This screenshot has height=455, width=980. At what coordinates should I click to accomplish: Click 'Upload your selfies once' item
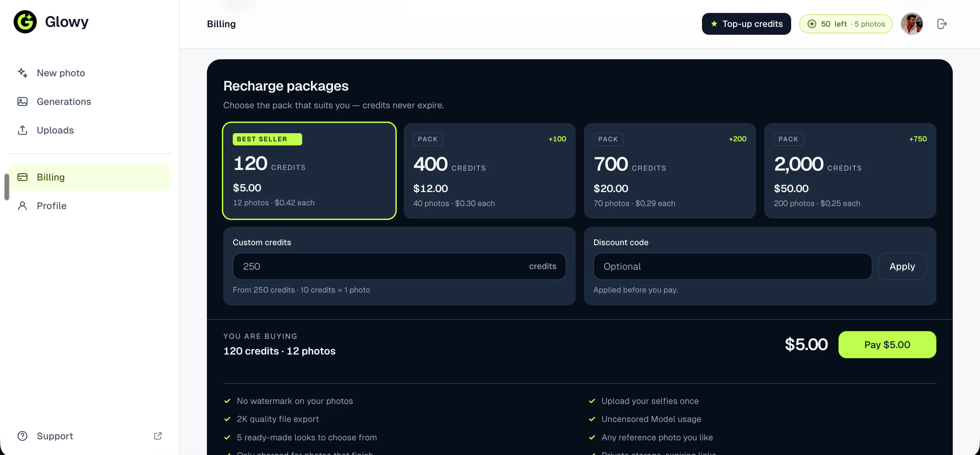pyautogui.click(x=650, y=401)
